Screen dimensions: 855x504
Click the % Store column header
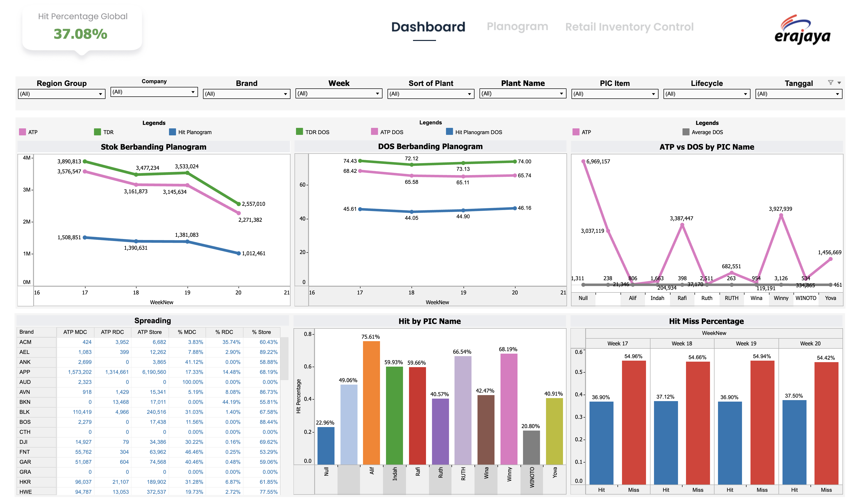(x=261, y=332)
